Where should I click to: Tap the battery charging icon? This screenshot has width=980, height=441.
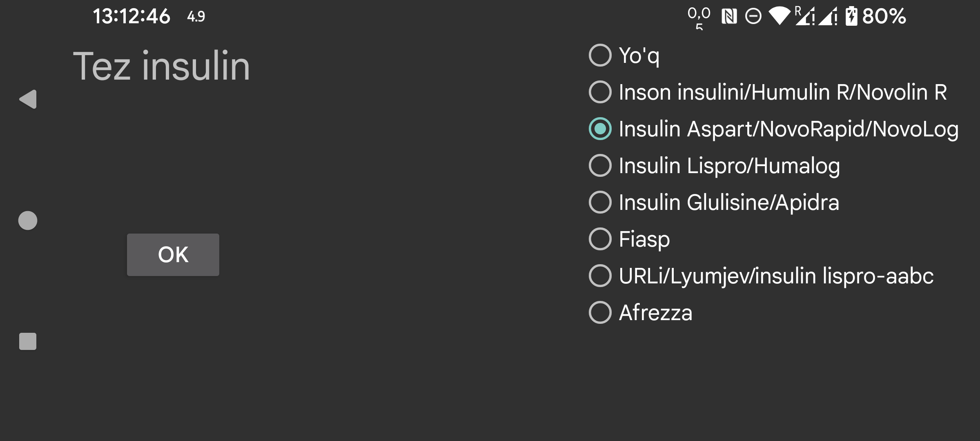coord(851,16)
